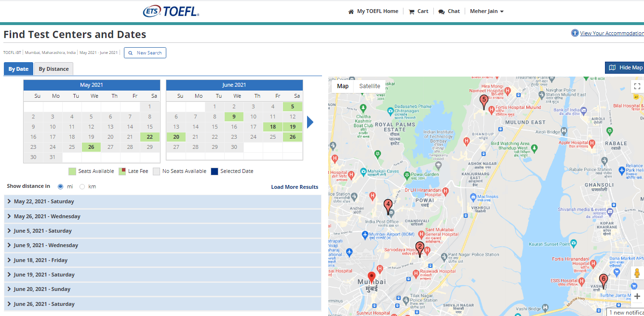Click test center map marker 5

pos(484,101)
